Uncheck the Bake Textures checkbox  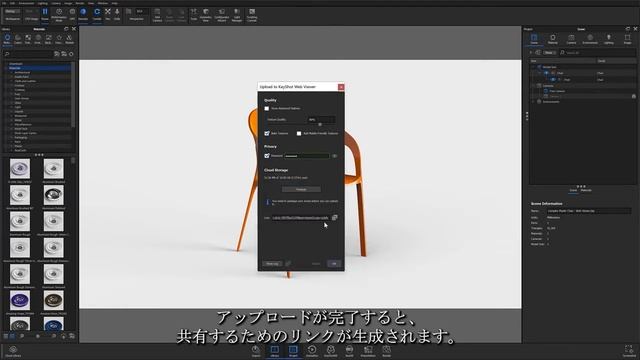pyautogui.click(x=267, y=133)
